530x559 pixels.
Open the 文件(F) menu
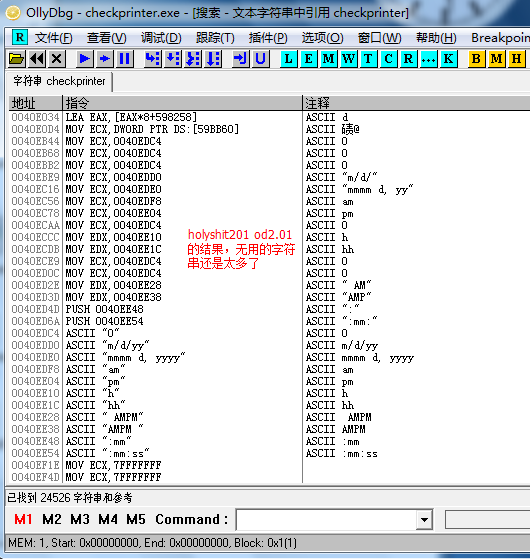(53, 38)
